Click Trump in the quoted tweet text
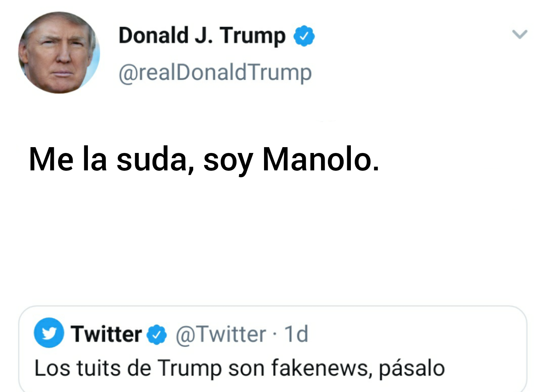This screenshot has width=535, height=392. [x=189, y=368]
